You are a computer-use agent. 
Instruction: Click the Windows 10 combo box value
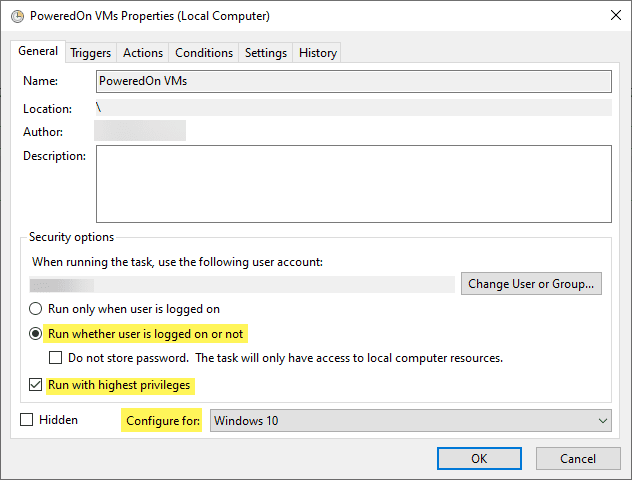[400, 421]
